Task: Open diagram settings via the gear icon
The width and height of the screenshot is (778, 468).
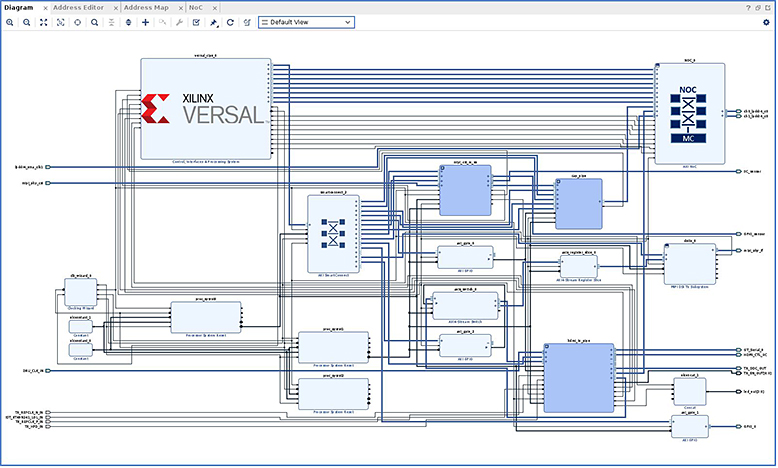Action: 766,22
